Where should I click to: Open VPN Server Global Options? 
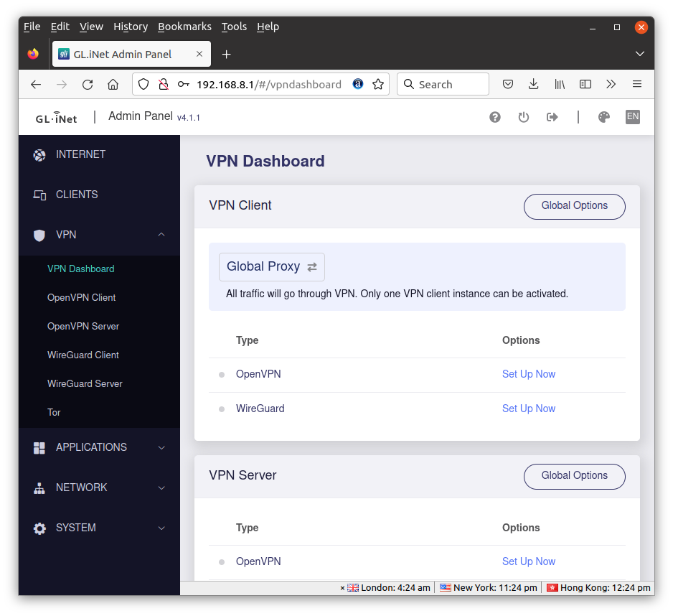574,476
